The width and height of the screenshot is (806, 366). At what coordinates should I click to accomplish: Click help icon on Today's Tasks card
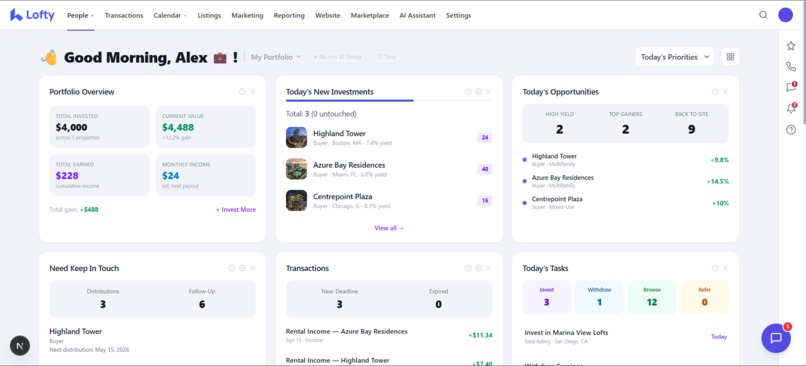pyautogui.click(x=715, y=268)
